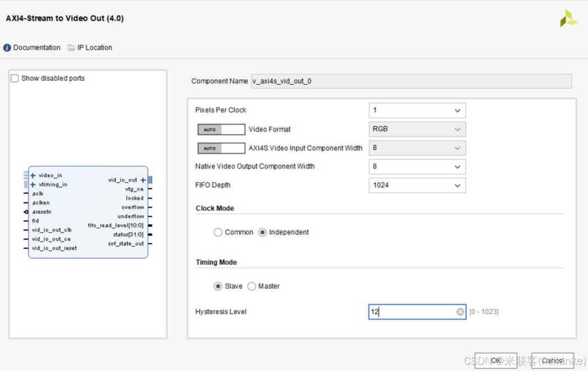The height and width of the screenshot is (371, 588).
Task: Click the IP Location menu item
Action: pyautogui.click(x=95, y=48)
